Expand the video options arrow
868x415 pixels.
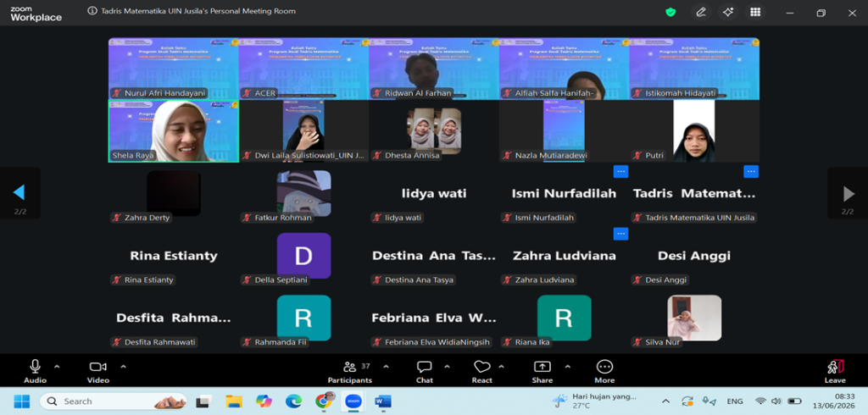(x=124, y=367)
